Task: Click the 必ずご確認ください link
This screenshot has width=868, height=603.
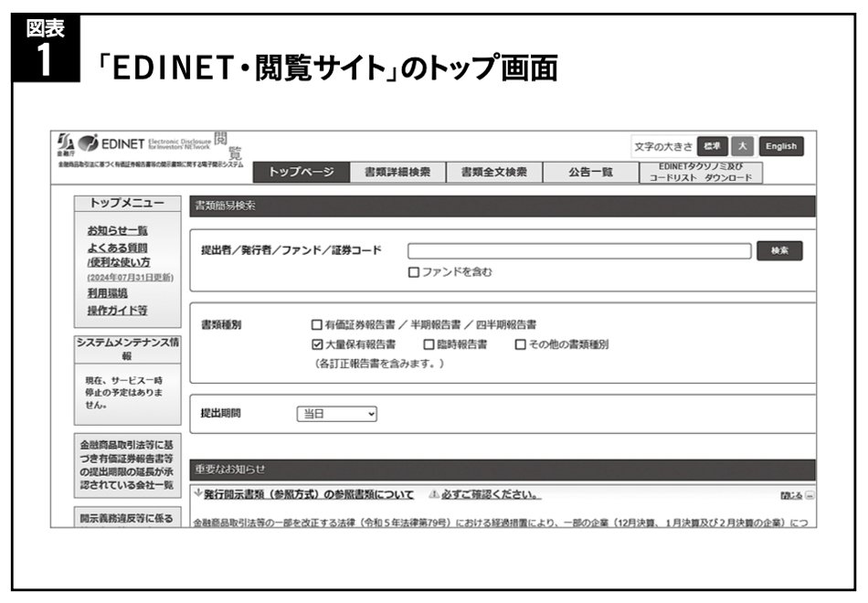Action: click(x=491, y=494)
